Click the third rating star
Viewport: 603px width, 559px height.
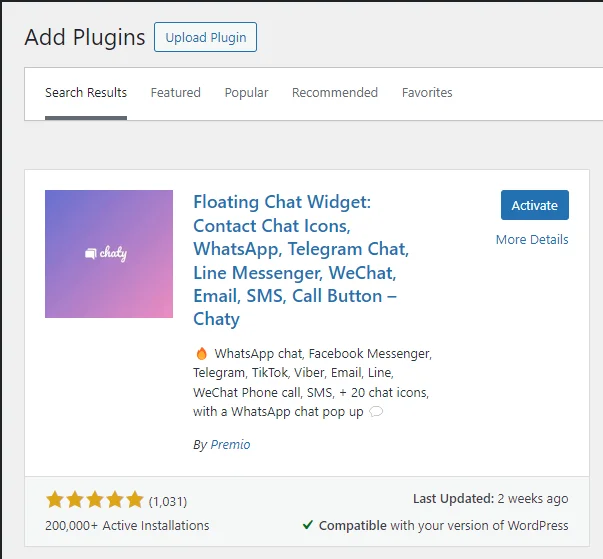pyautogui.click(x=95, y=500)
